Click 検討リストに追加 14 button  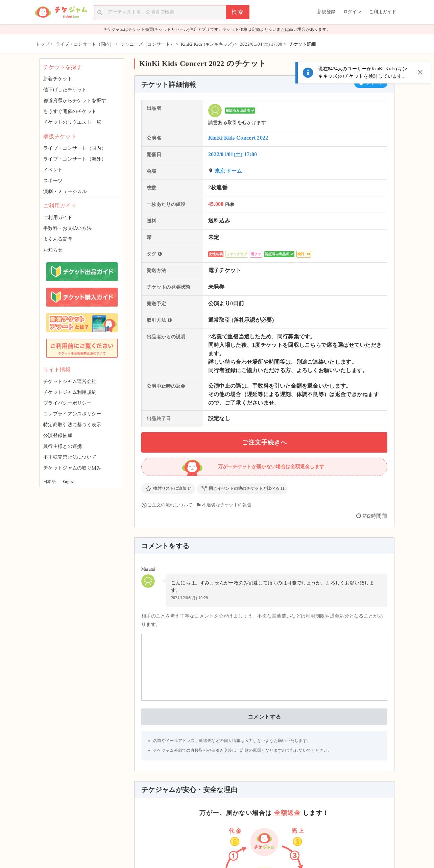[x=168, y=488]
